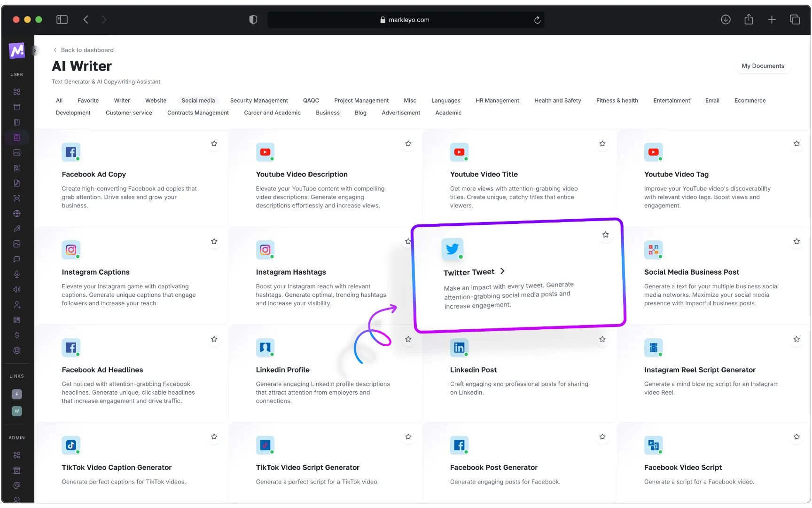Open the Twitter bird icon
This screenshot has width=812, height=508.
[452, 249]
